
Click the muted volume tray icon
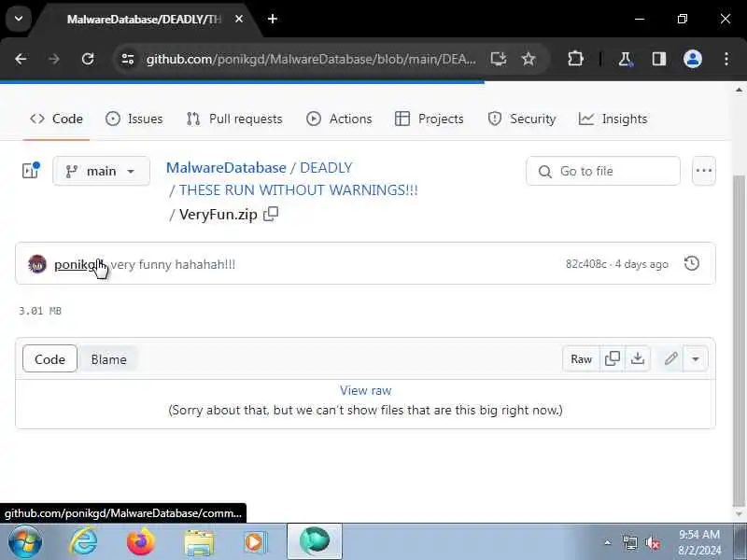tap(652, 543)
